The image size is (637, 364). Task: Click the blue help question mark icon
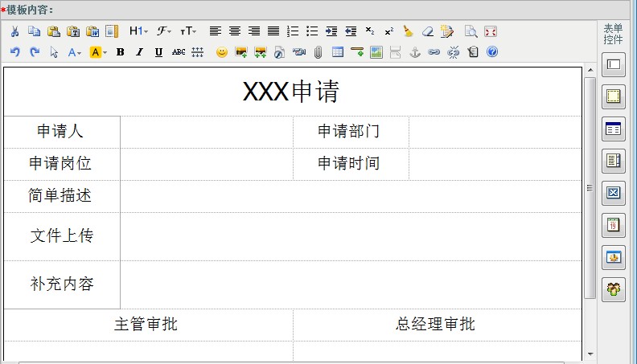(x=492, y=52)
